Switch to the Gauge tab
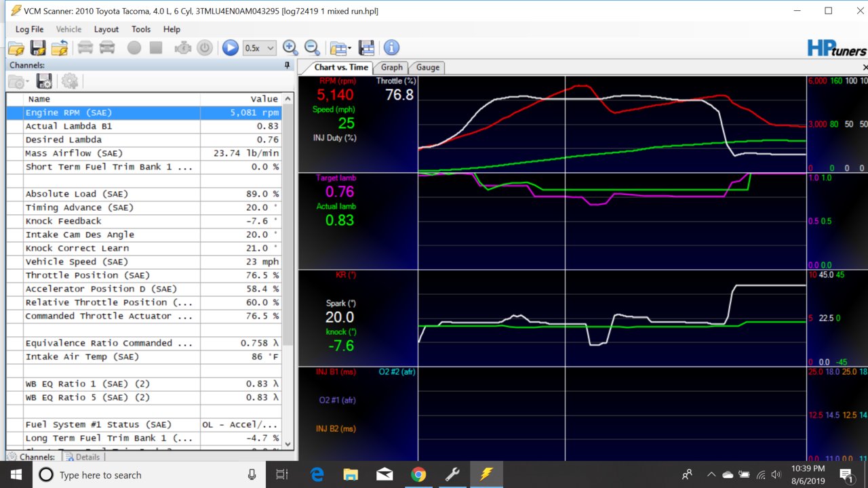The height and width of the screenshot is (488, 868). 427,67
